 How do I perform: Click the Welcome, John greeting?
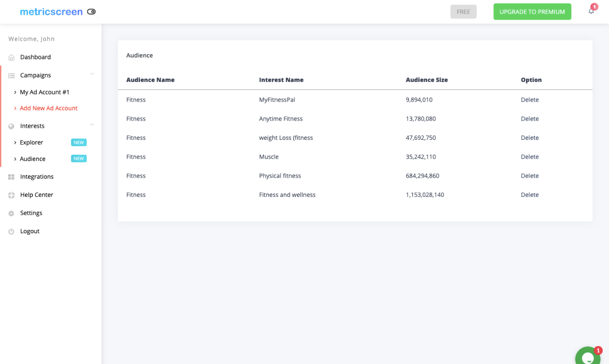pos(32,39)
